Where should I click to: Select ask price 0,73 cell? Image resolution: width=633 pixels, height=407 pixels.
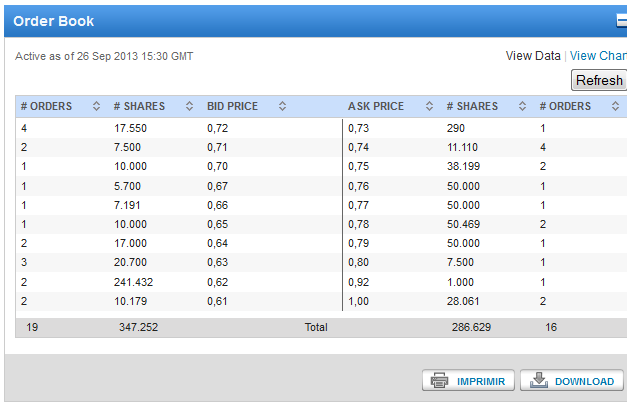358,128
